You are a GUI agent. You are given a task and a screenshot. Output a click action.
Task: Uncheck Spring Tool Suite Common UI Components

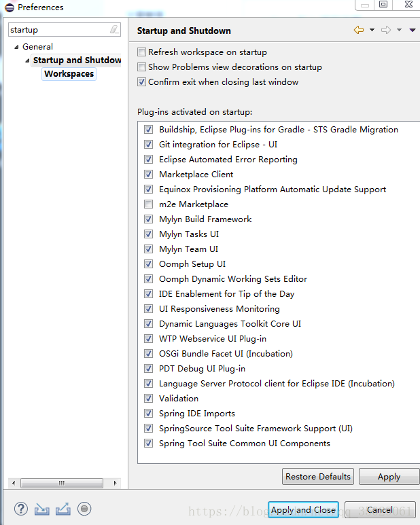tap(148, 443)
